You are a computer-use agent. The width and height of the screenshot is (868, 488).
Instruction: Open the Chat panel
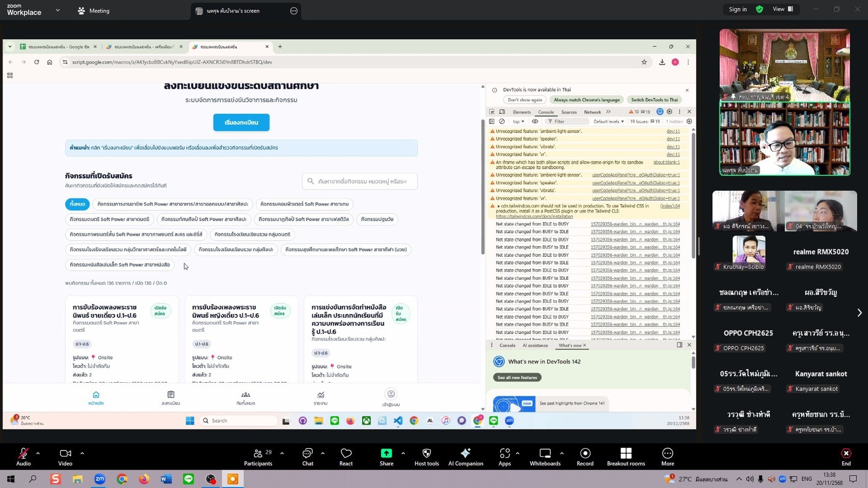point(307,453)
